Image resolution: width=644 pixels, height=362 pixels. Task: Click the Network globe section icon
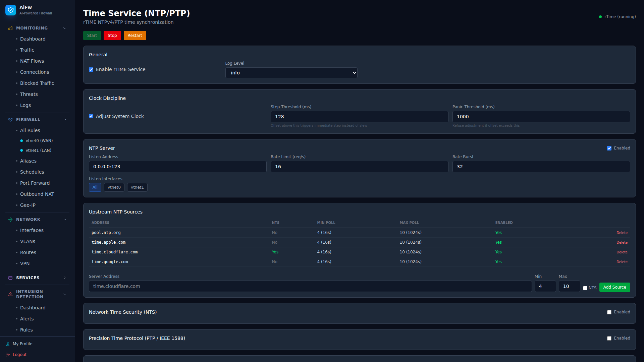point(10,220)
